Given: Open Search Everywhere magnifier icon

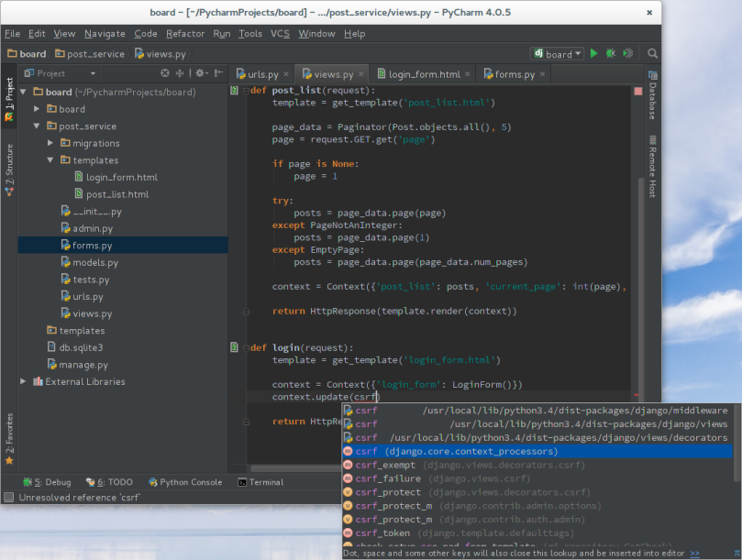Looking at the screenshot, I should (652, 53).
